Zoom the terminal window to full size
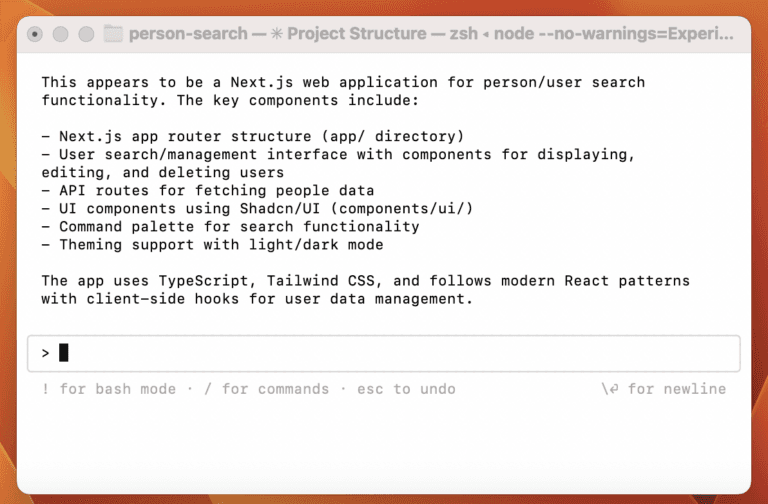Screen dimensions: 768x504 point(85,34)
